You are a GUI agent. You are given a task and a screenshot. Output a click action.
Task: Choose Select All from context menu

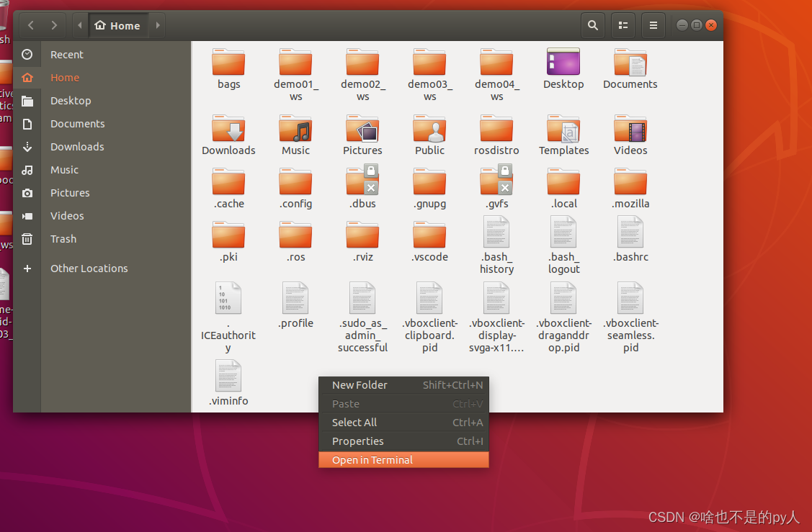coord(404,423)
